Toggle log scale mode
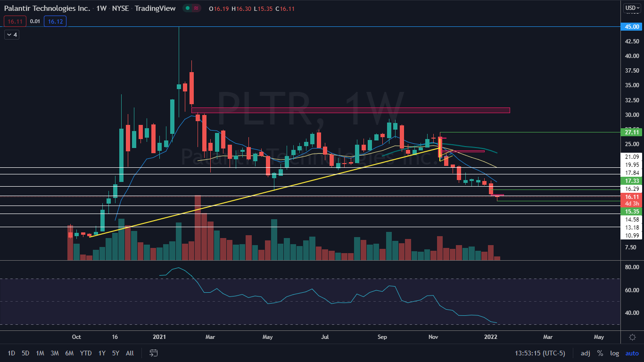 [614, 353]
